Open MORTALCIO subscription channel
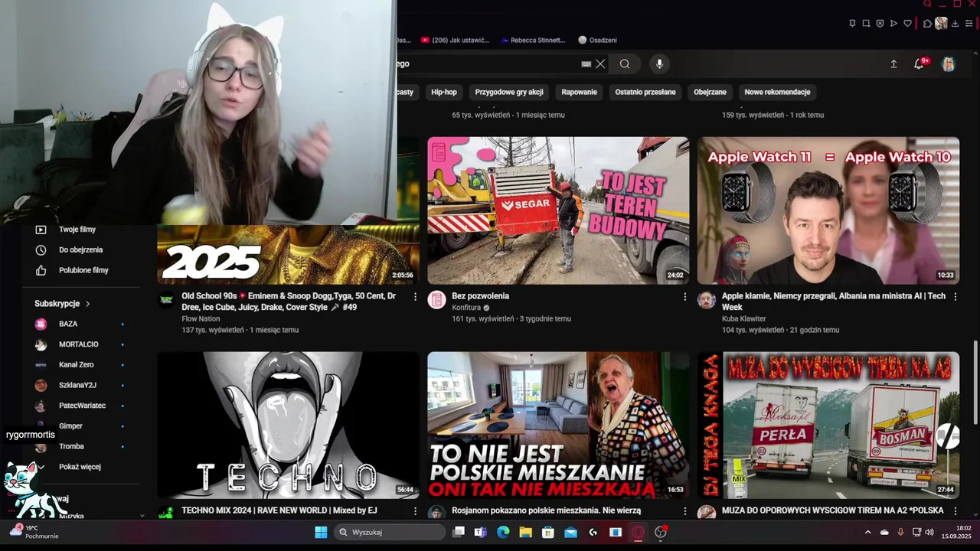 (80, 344)
